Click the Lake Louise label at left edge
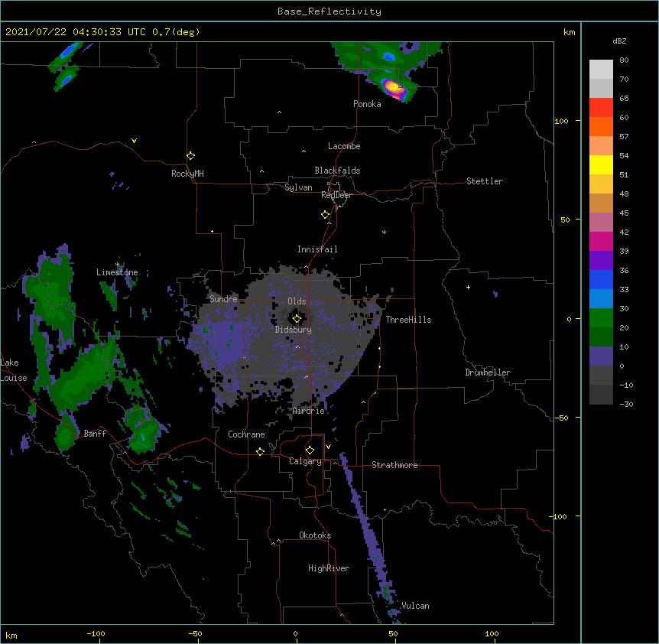 tap(14, 370)
